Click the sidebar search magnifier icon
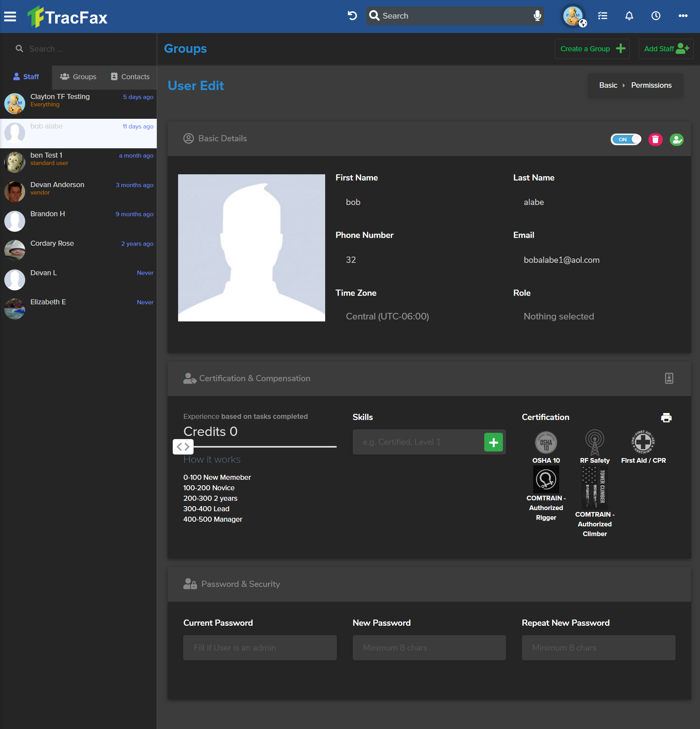 point(19,49)
